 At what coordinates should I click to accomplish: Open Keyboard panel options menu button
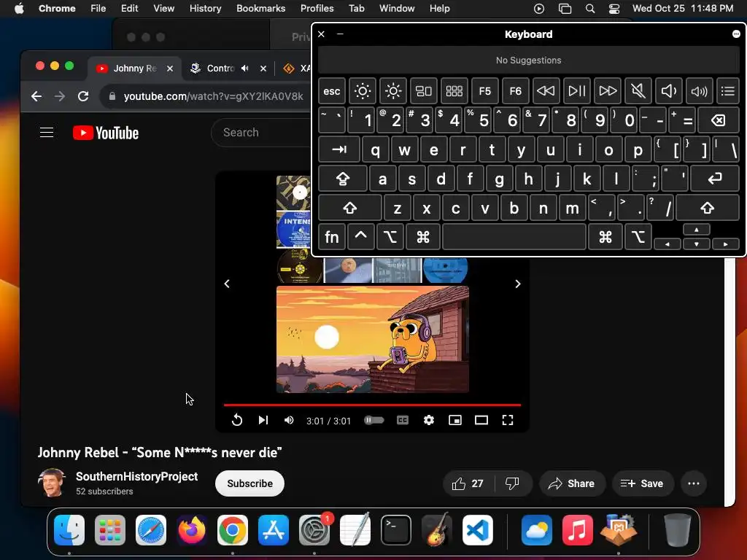point(736,34)
